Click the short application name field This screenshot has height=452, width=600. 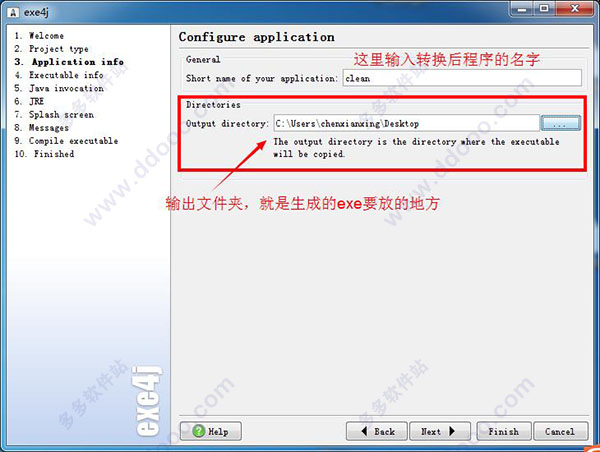click(x=462, y=78)
